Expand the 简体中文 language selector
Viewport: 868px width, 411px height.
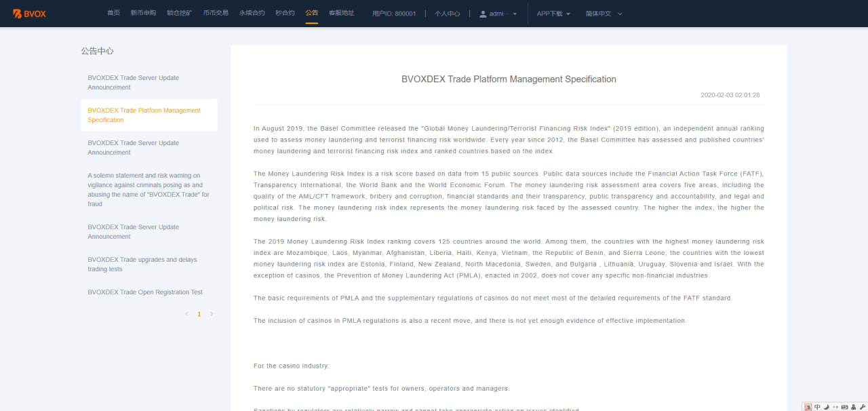[x=604, y=14]
